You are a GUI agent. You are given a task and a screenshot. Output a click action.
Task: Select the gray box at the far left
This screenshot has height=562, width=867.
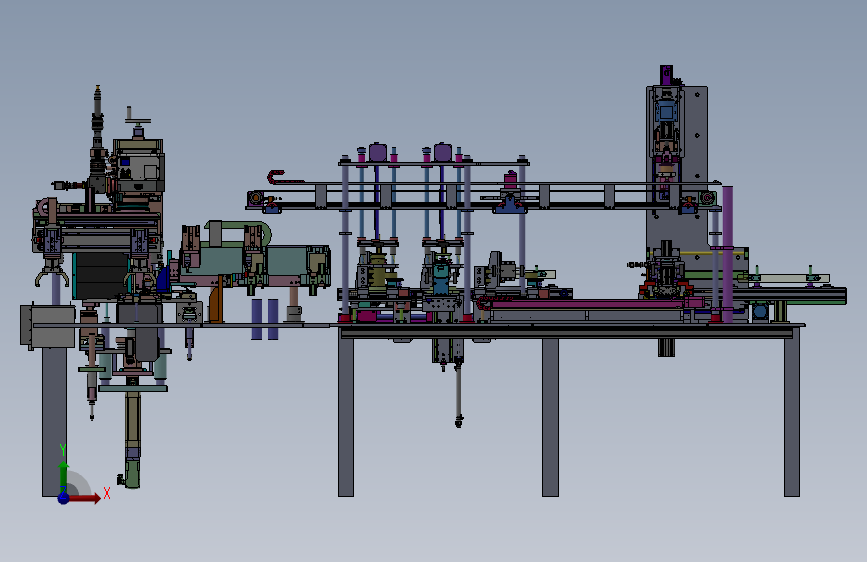click(48, 326)
